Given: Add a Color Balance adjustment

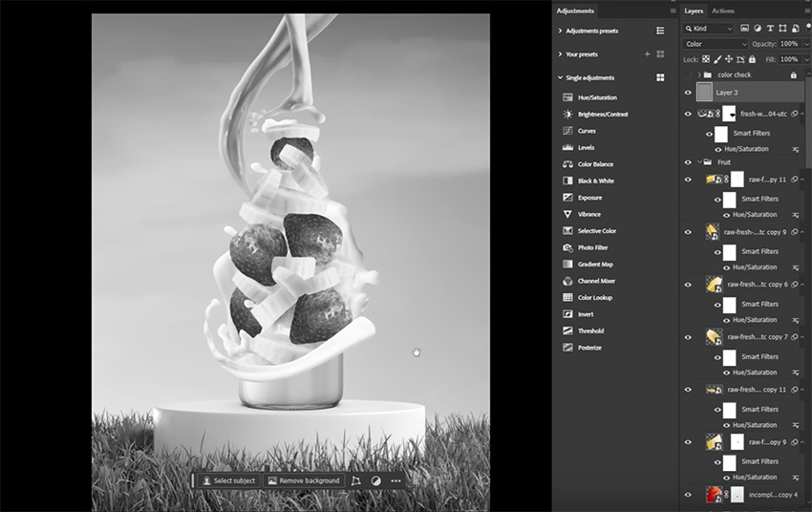Looking at the screenshot, I should click(588, 164).
